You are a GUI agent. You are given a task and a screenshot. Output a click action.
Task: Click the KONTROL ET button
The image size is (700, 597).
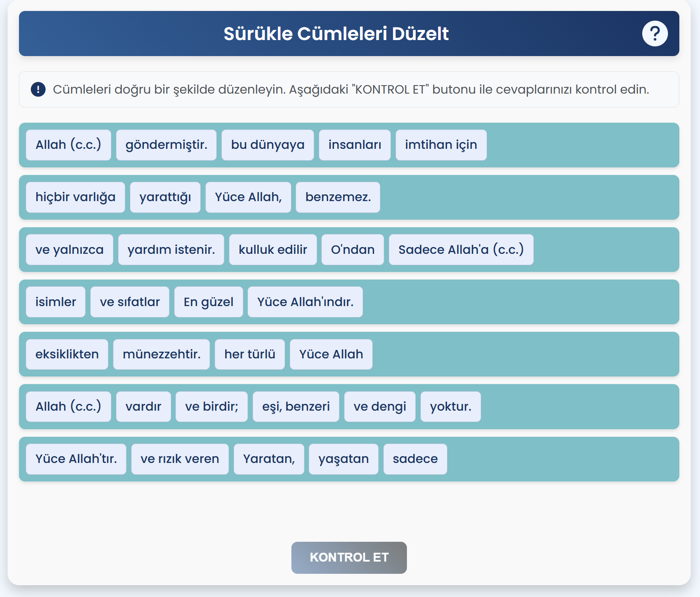[349, 557]
